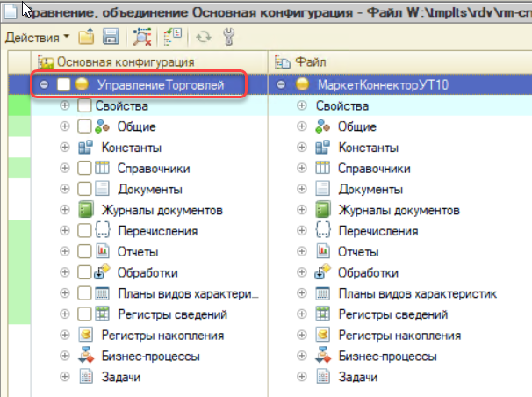Toggle the УправлениеТорговлей checkbox
The height and width of the screenshot is (397, 532).
[x=63, y=84]
